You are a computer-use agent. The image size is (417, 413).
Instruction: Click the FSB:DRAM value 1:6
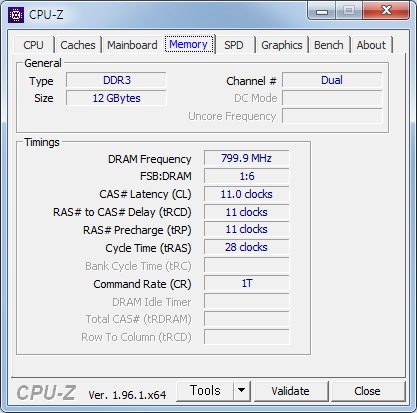pyautogui.click(x=247, y=176)
